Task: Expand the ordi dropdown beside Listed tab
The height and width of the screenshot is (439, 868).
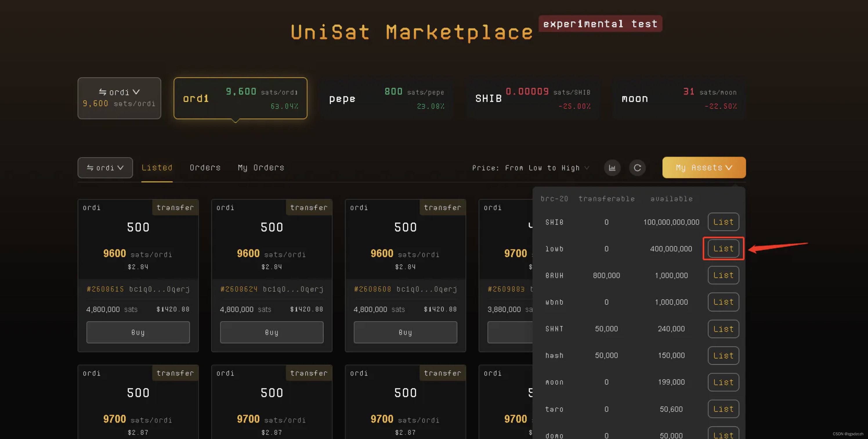Action: point(105,168)
